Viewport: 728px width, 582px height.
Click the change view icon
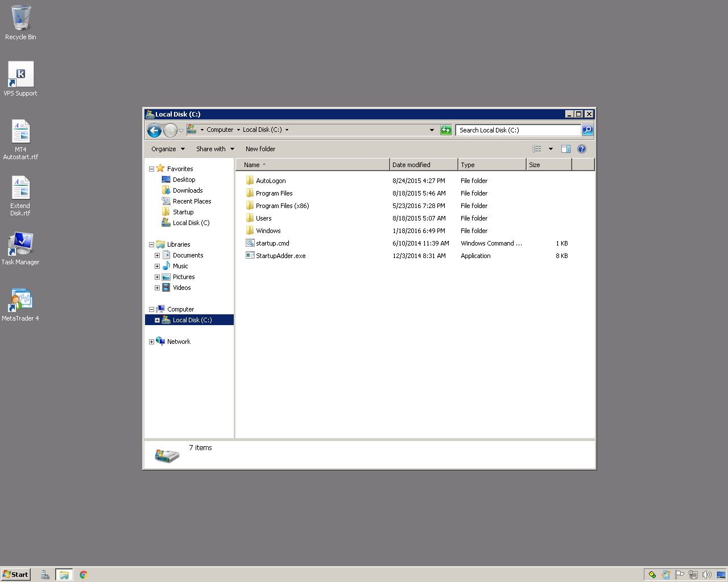point(536,149)
